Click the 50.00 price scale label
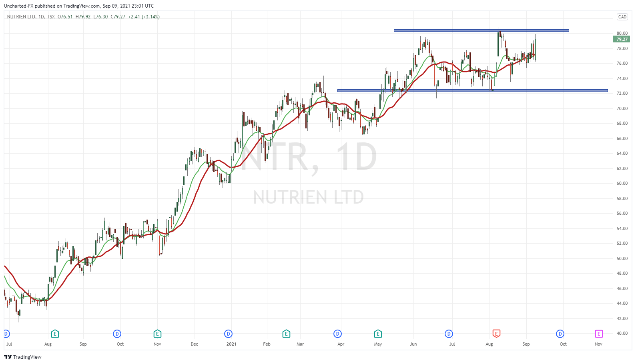This screenshot has width=636, height=364. (x=622, y=258)
